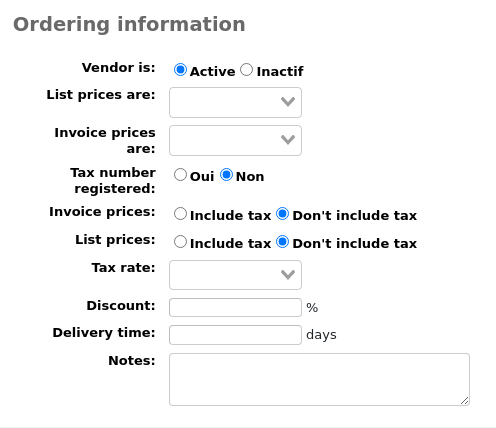Click the Vendor is label

point(119,68)
